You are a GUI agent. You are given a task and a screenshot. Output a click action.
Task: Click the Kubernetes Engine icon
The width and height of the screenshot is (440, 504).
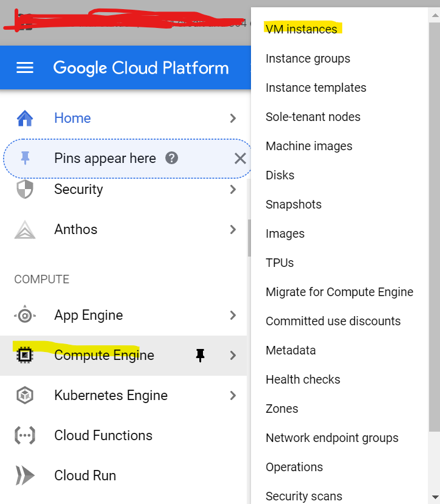pos(25,395)
